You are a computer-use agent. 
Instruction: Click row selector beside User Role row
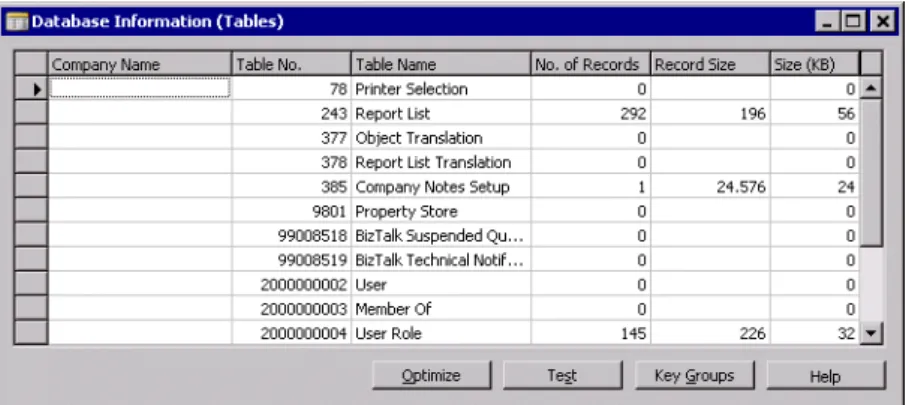coord(31,333)
